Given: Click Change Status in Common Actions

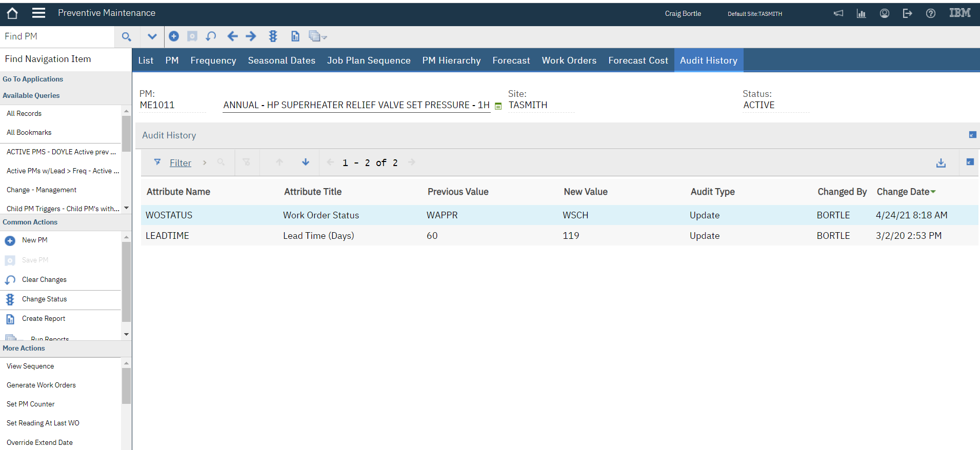Looking at the screenshot, I should pos(44,299).
